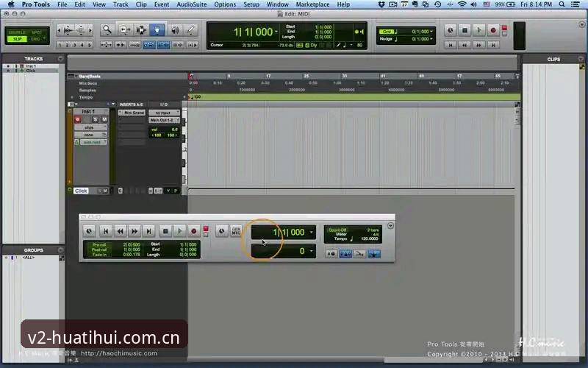This screenshot has height=368, width=588.
Task: Enable Grid edit mode
Action: pos(36,39)
